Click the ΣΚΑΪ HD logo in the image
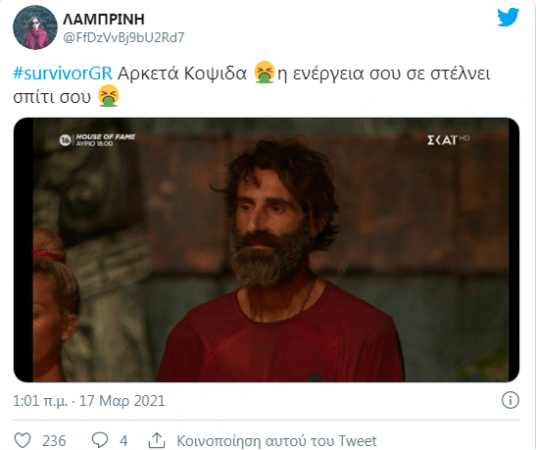Screen dimensions: 536x450 (x=448, y=140)
